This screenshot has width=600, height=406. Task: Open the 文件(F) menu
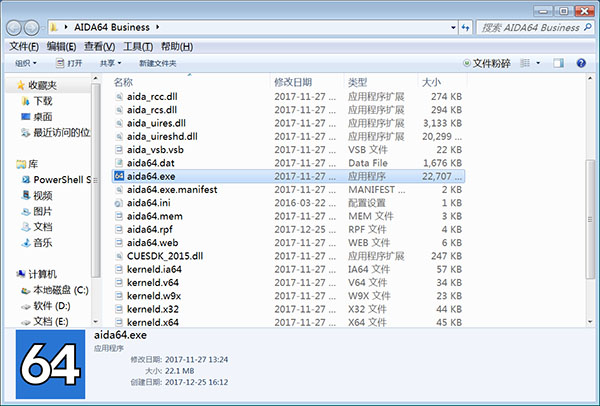(x=24, y=47)
